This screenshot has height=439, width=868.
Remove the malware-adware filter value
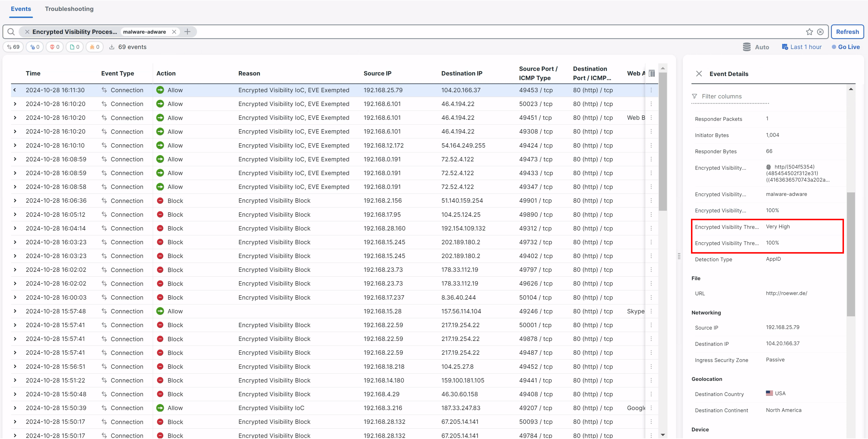coord(174,32)
